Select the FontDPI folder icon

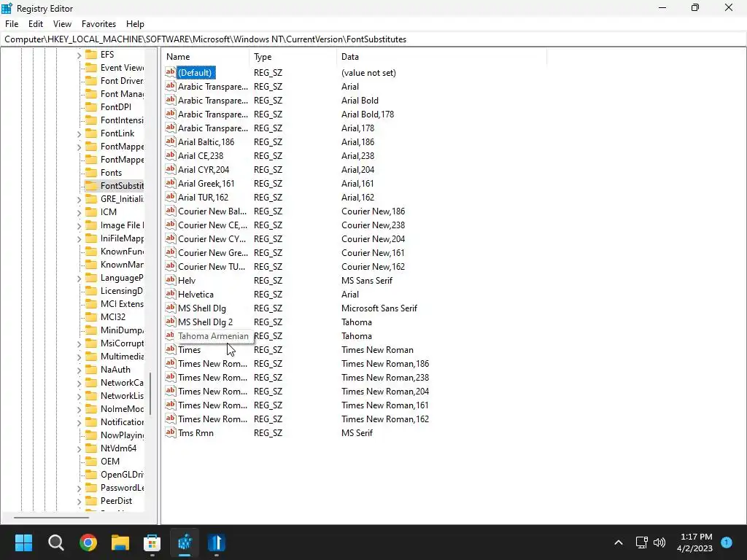(x=91, y=107)
